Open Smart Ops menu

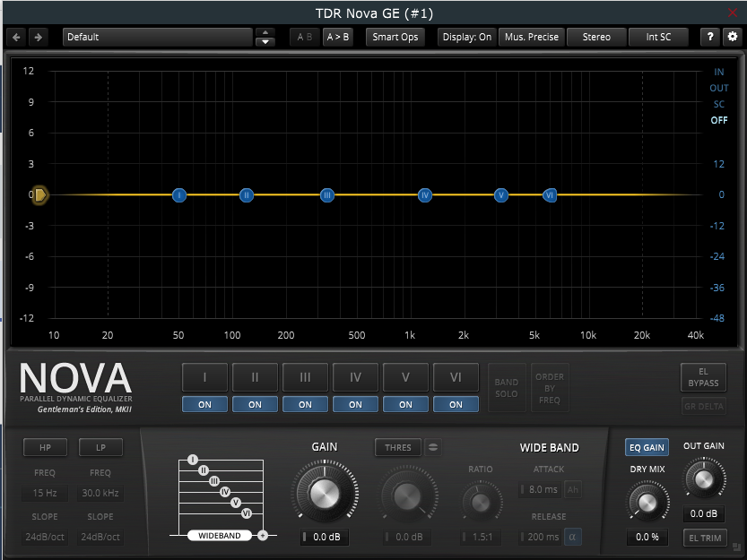pos(395,37)
